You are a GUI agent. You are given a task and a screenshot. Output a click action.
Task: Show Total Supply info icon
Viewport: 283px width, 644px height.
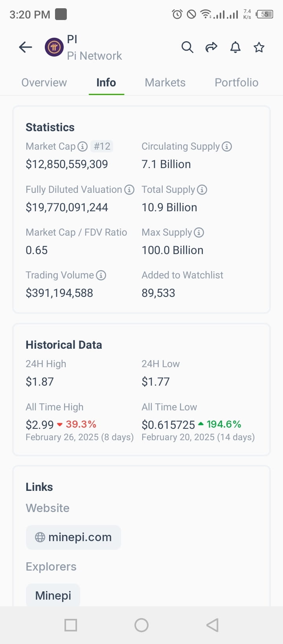pos(202,190)
